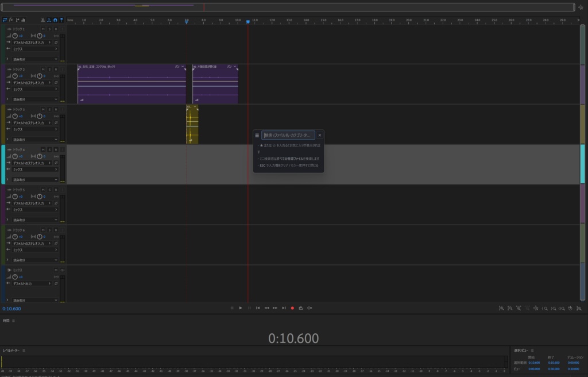Click the Track 2 pan knob
This screenshot has height=377, width=588.
coord(40,76)
